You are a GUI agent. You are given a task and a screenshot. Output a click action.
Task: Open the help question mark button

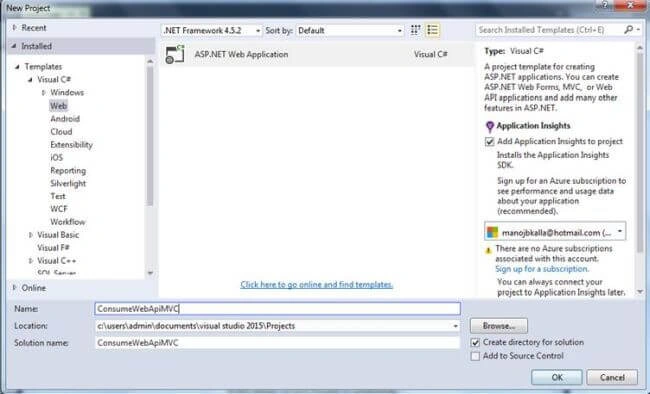[x=605, y=5]
